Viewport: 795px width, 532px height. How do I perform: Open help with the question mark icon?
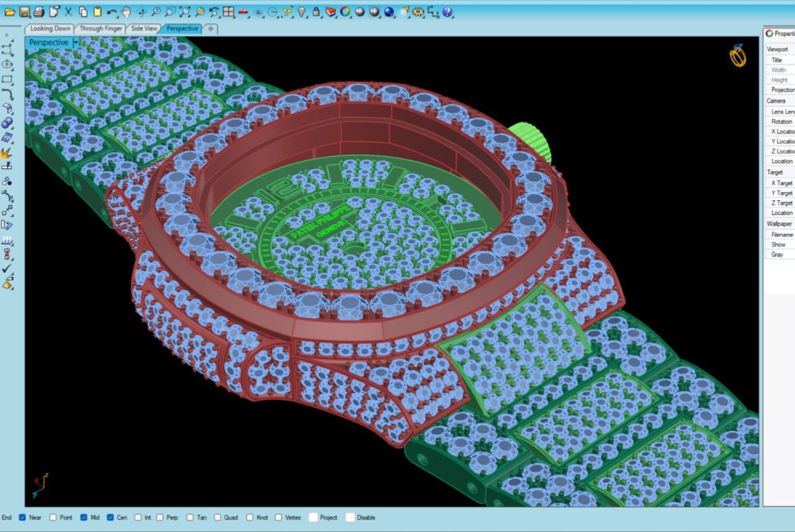[x=447, y=12]
